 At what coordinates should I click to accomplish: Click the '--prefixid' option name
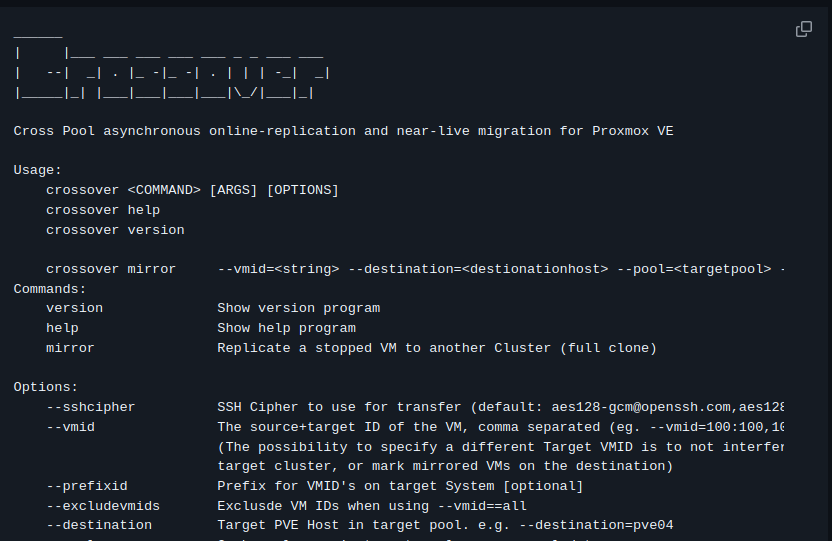[x=87, y=486]
